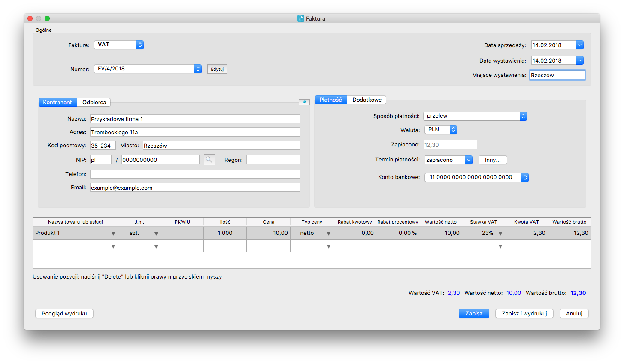Expand the szt. unit dropdown arrow
Screen dimensions: 624x364
click(x=156, y=234)
